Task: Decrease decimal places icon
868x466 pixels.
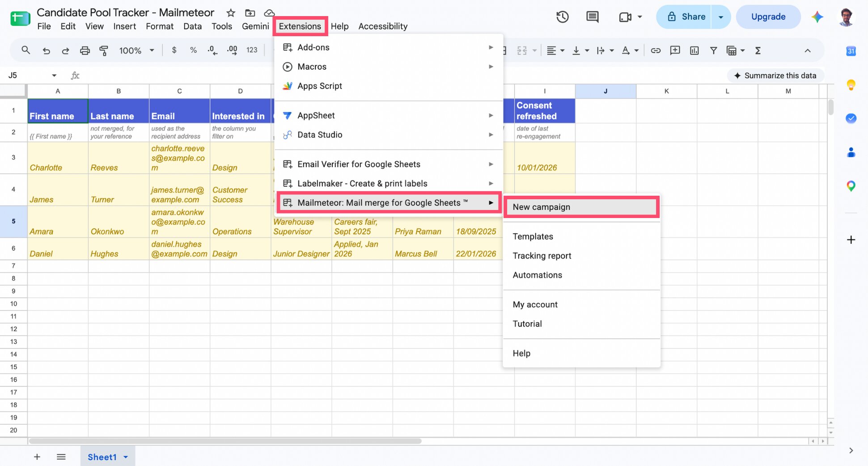Action: click(x=212, y=50)
